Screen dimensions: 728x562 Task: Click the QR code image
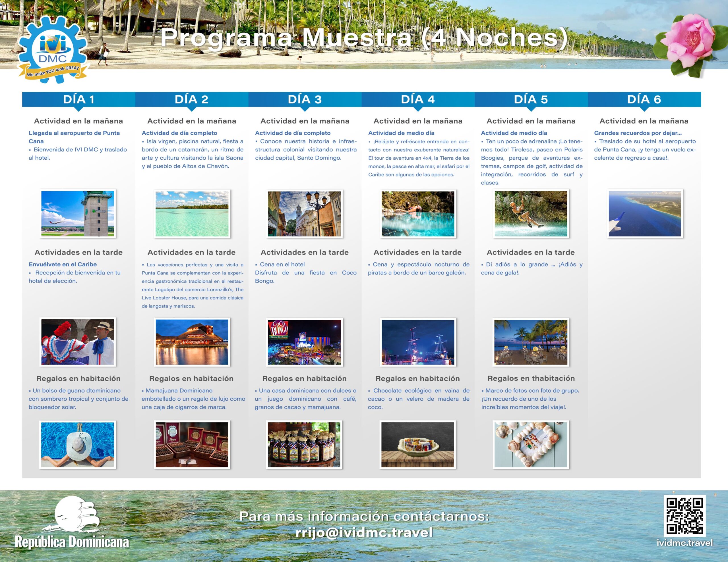click(684, 516)
